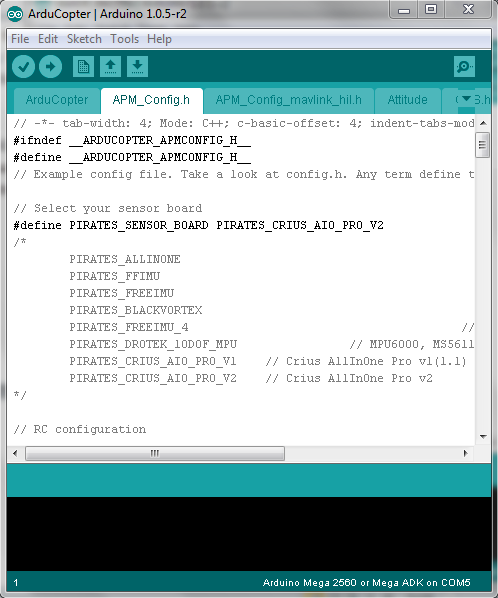Click the '#ifndef __ARDUCOPTER_APMCONFIG_H__' line
The height and width of the screenshot is (598, 498).
click(132, 140)
